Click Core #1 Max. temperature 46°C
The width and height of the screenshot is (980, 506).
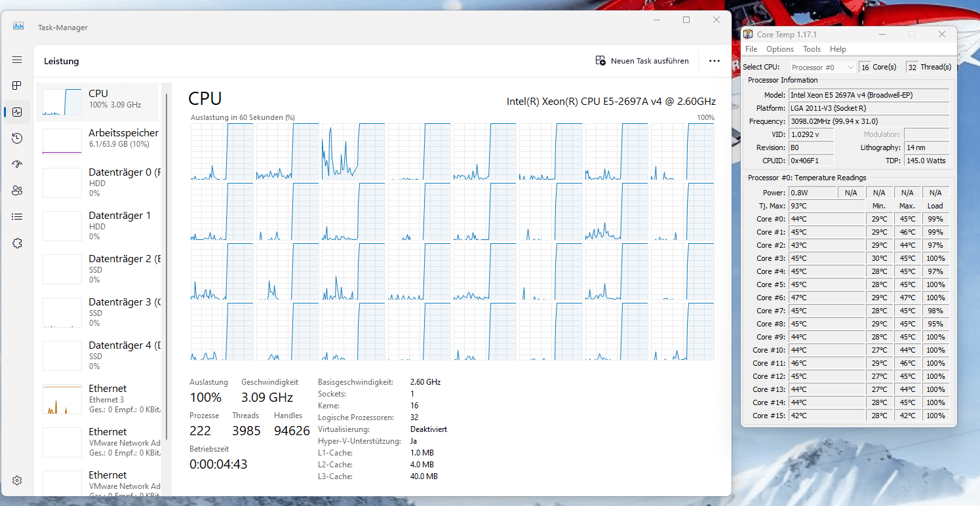click(907, 232)
